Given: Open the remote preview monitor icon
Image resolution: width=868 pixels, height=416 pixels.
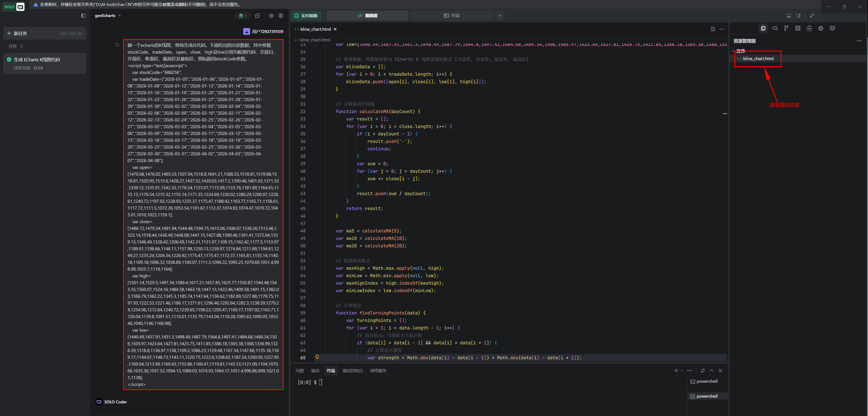Looking at the screenshot, I should [832, 28].
